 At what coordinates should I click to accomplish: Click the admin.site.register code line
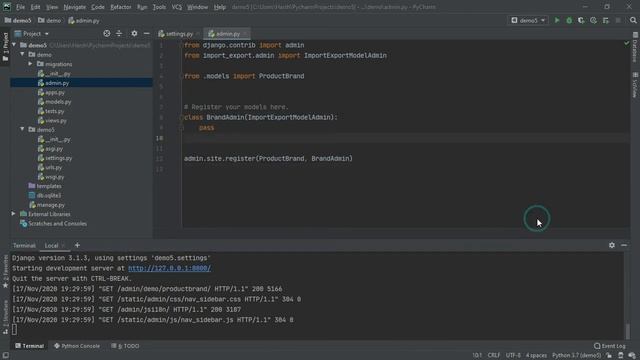(x=268, y=158)
